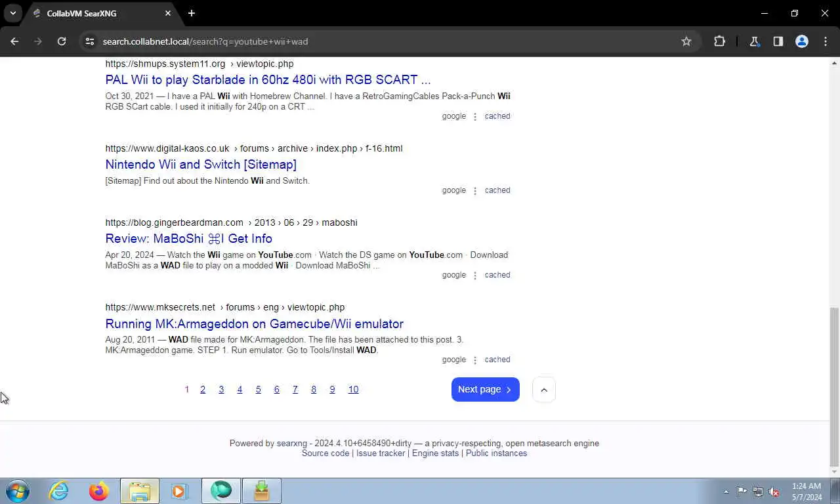Open the tab search dropdown arrow
The width and height of the screenshot is (840, 504).
pos(12,13)
